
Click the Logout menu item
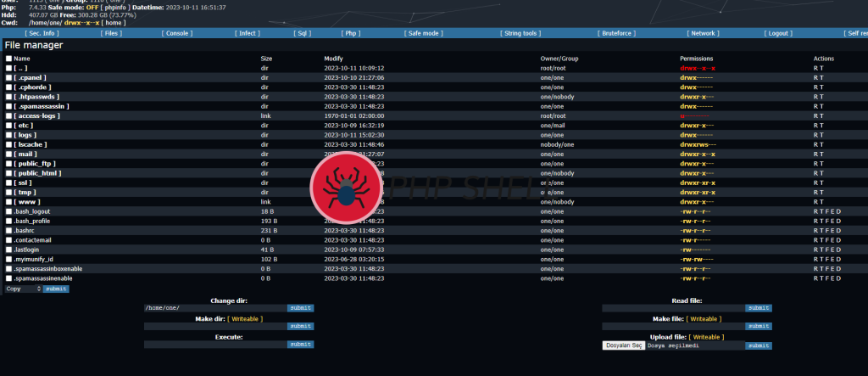coord(777,33)
